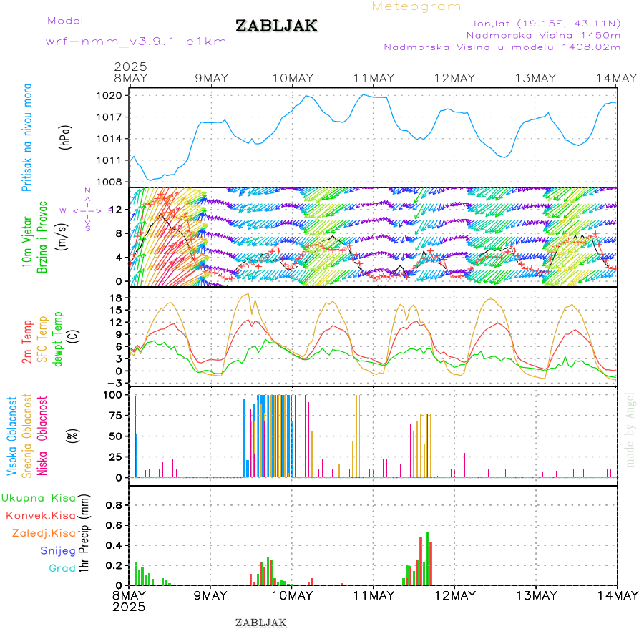This screenshot has height=644, width=644.
Task: Click the purple "Model" label
Action: [65, 21]
